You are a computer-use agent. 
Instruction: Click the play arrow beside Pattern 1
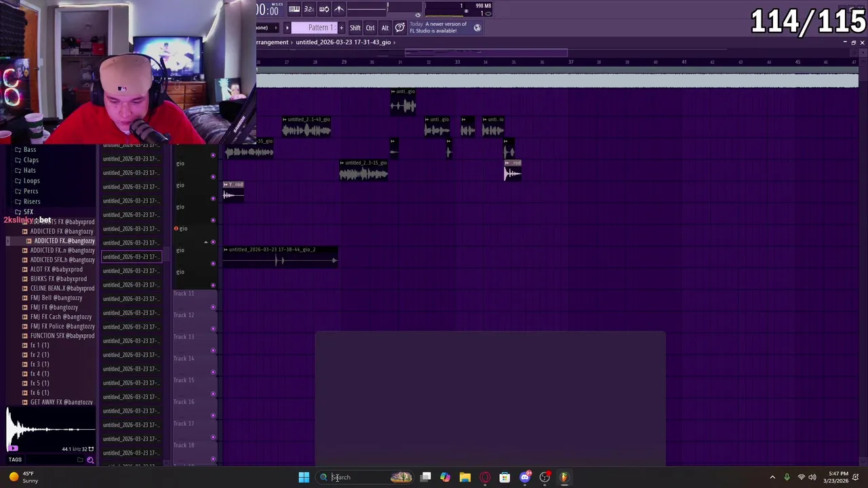287,28
